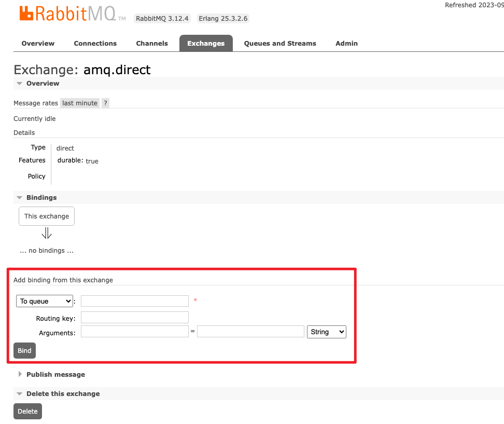Viewport: 504px width, 424px height.
Task: Open the String argument type dropdown
Action: coord(326,332)
